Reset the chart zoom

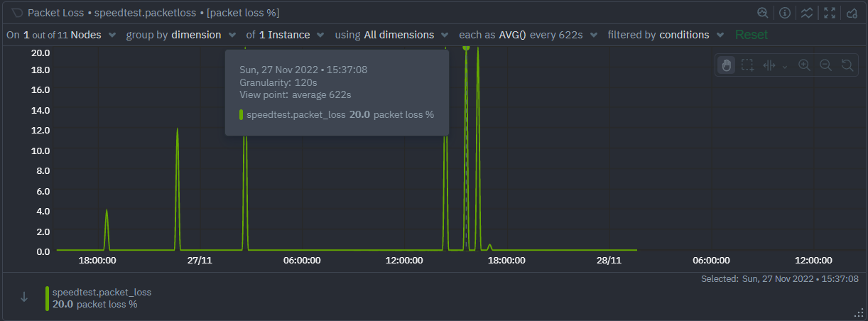pyautogui.click(x=847, y=65)
